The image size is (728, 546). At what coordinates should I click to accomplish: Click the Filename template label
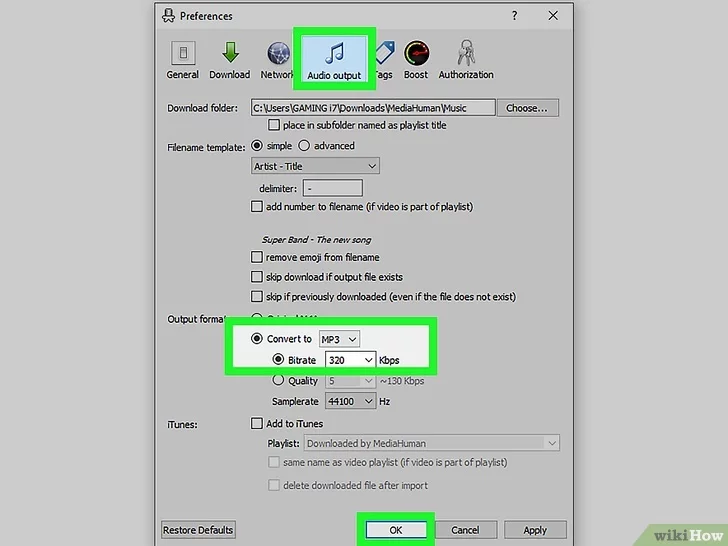pos(206,148)
